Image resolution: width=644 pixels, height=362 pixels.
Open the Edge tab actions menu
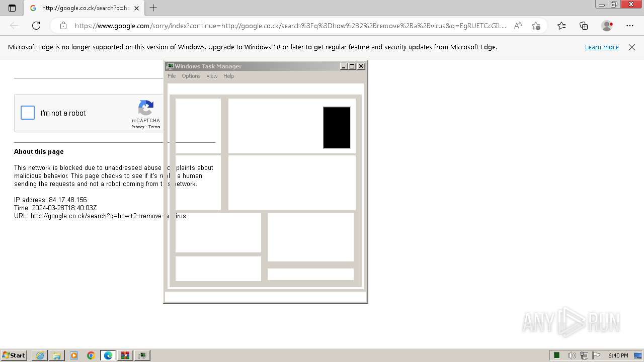point(12,8)
